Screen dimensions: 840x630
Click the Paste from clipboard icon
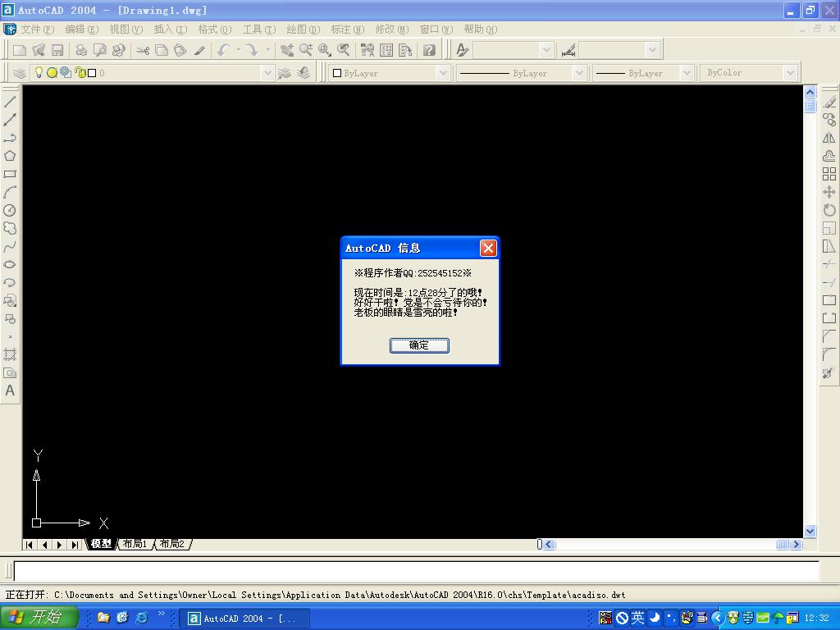(x=180, y=50)
